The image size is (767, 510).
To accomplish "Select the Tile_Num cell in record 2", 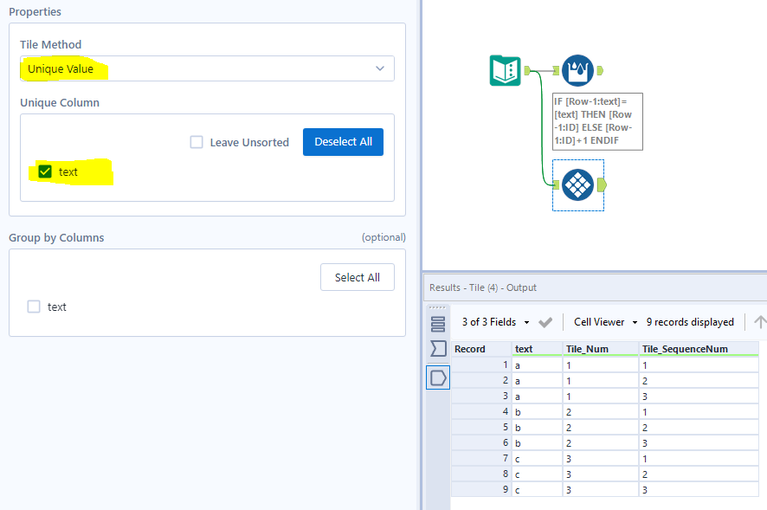I will (601, 381).
